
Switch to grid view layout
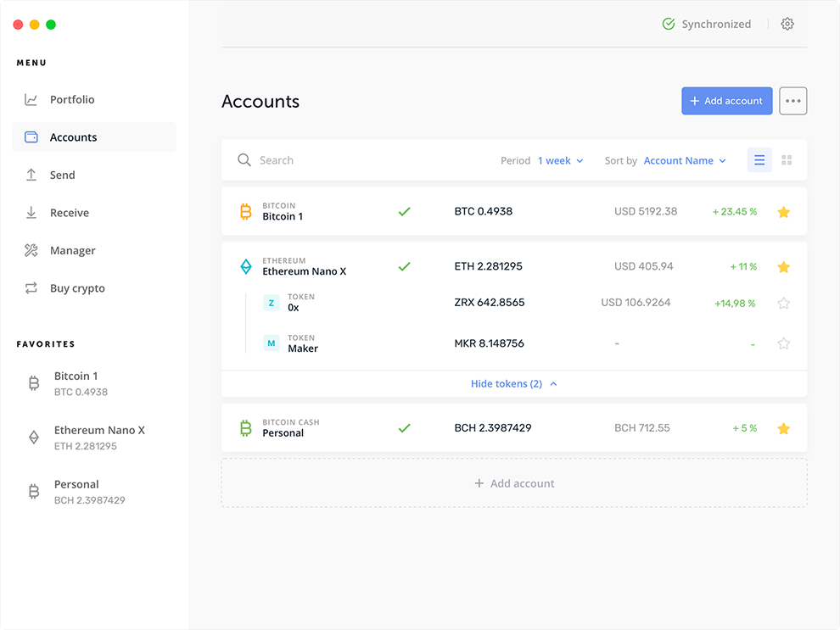(787, 159)
